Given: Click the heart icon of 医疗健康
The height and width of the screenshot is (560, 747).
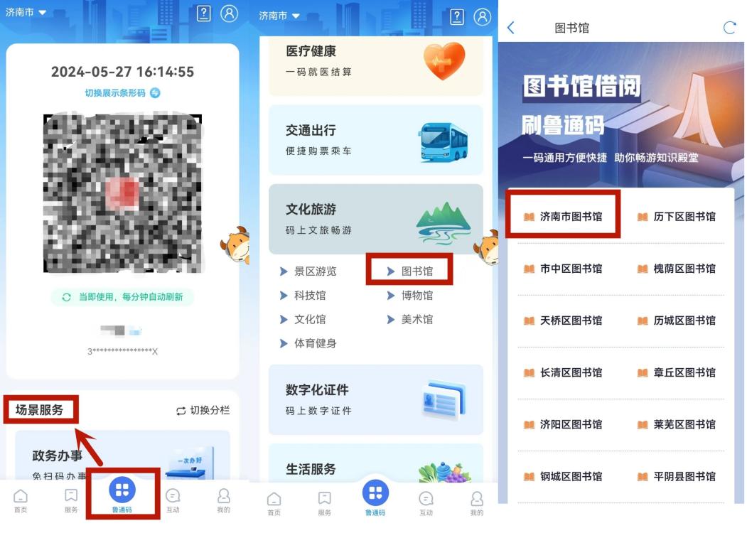Looking at the screenshot, I should coord(444,61).
